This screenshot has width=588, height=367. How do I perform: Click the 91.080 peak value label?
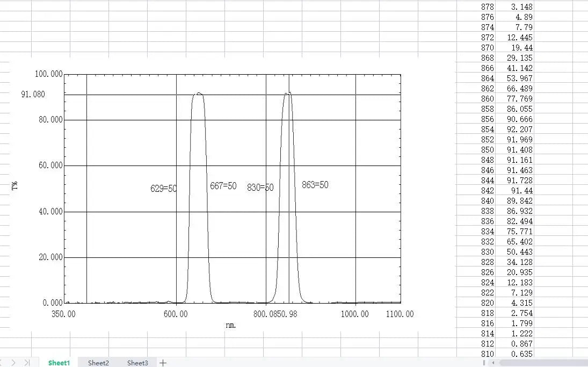[33, 95]
